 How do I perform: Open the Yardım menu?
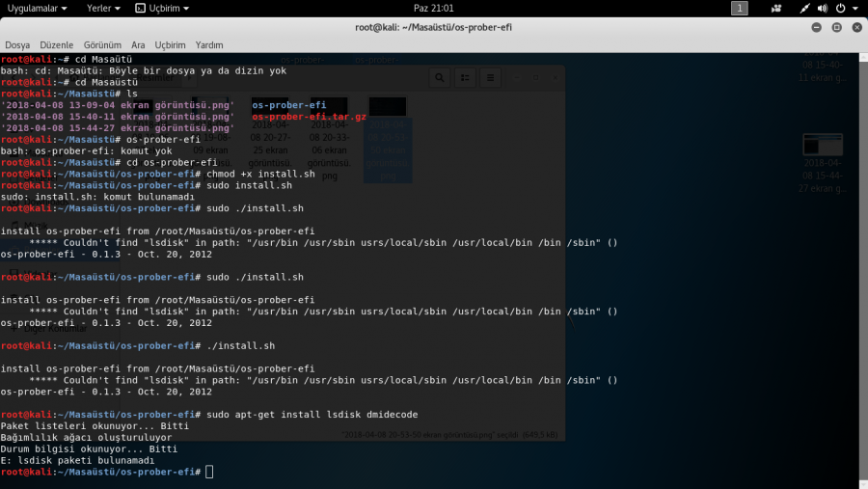click(x=209, y=45)
